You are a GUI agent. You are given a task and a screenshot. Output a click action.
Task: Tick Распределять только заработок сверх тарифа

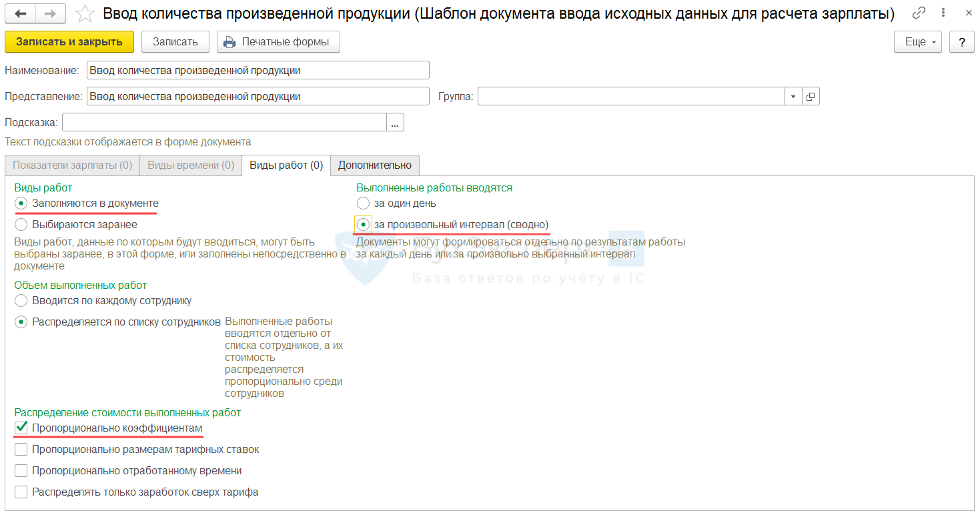(x=21, y=492)
